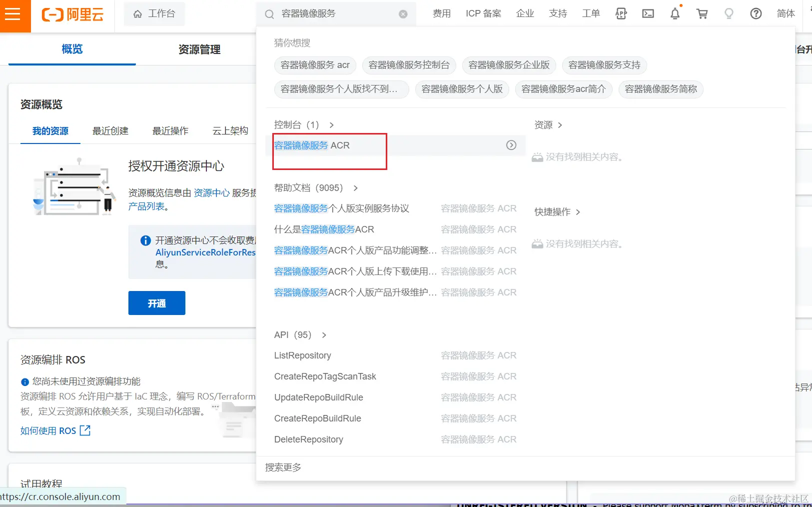Select the 我的资源 tab
The width and height of the screenshot is (812, 507).
coord(50,131)
